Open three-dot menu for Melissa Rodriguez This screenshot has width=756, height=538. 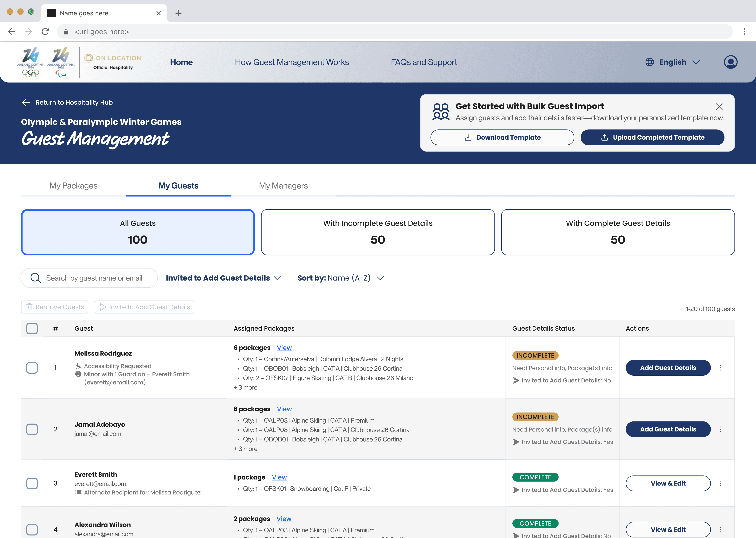[721, 368]
